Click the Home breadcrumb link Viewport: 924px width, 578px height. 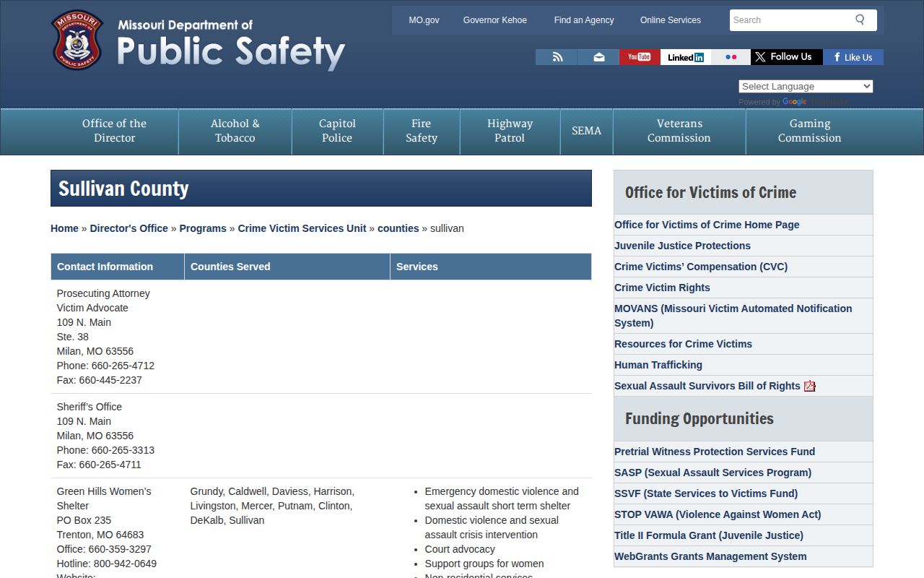click(x=64, y=228)
